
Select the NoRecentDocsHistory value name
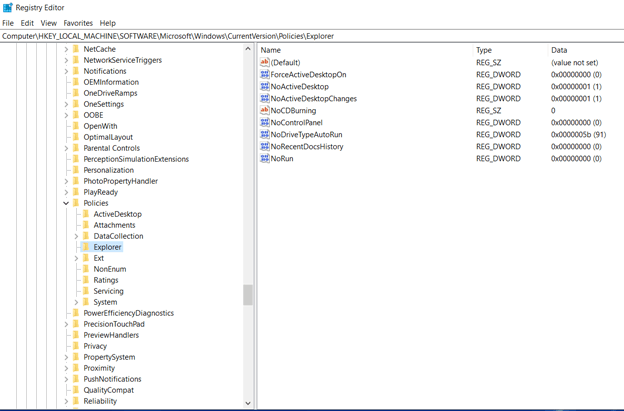click(x=307, y=146)
